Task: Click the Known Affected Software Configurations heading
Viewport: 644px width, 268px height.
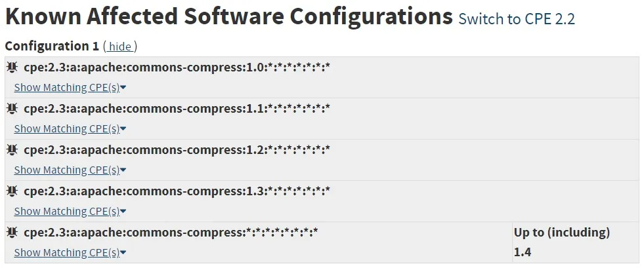Action: (228, 17)
